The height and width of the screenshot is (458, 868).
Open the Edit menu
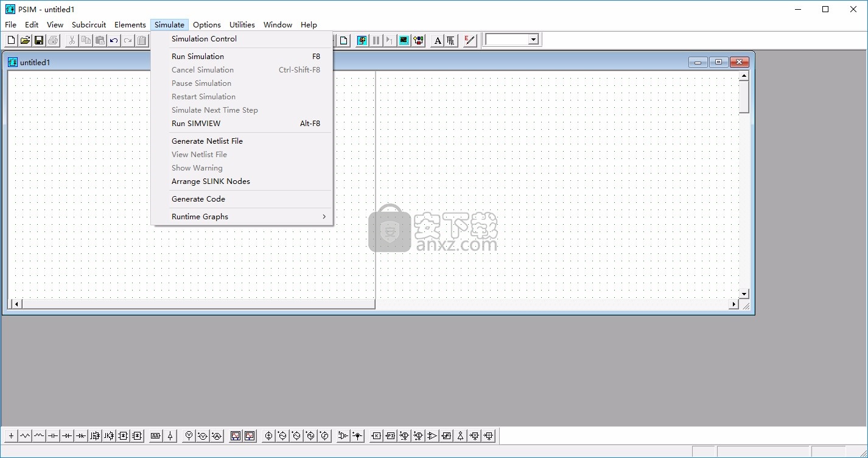click(32, 24)
